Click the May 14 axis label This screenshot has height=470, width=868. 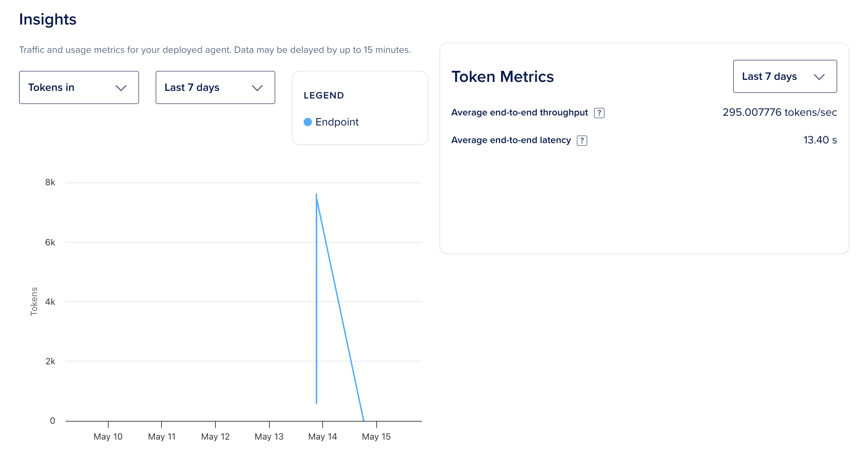pos(322,436)
